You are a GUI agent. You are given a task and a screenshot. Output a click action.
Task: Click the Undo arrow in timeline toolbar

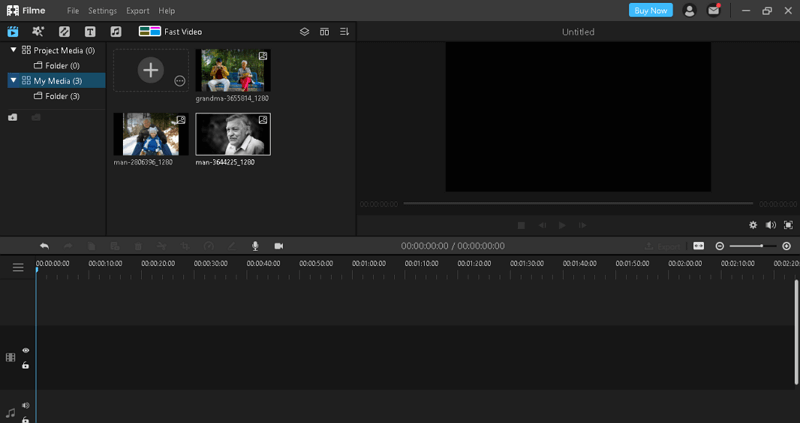(x=44, y=246)
